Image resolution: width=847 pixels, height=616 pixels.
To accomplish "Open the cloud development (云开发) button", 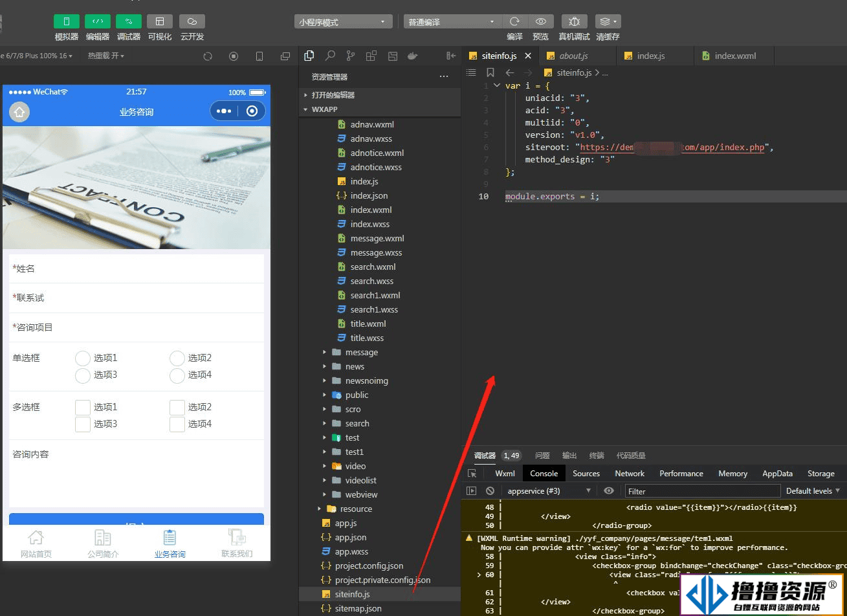I will click(192, 22).
